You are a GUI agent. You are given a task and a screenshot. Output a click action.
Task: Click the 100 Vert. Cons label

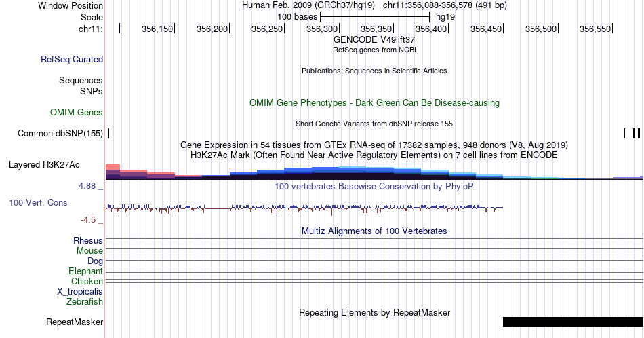(x=38, y=202)
